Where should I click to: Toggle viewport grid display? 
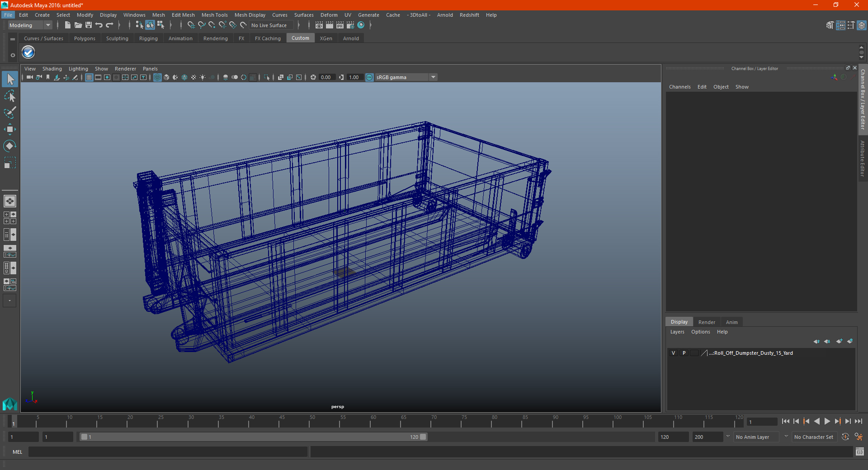pos(89,77)
